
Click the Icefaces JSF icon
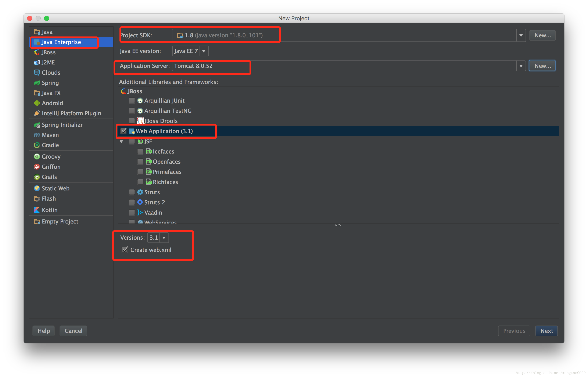pos(149,152)
